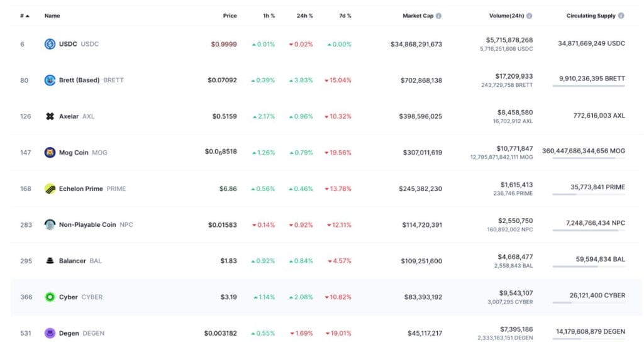Sort by the 7d % column

[x=345, y=16]
